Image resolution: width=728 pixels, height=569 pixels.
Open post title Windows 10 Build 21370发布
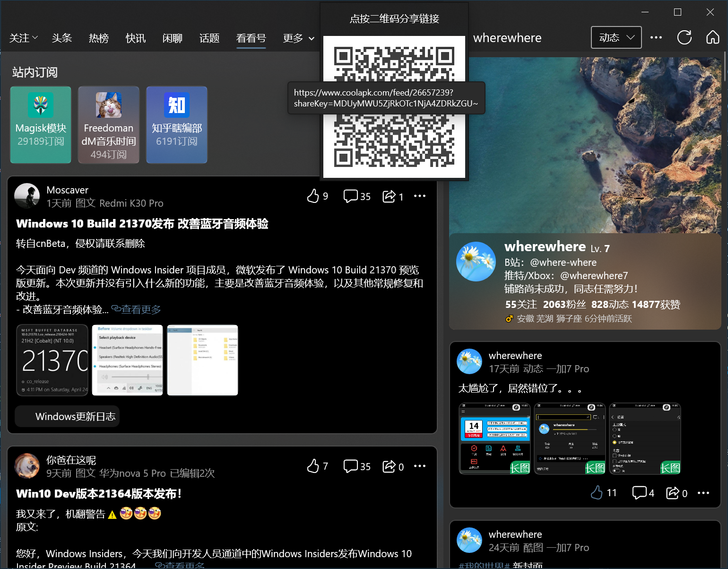pos(142,224)
